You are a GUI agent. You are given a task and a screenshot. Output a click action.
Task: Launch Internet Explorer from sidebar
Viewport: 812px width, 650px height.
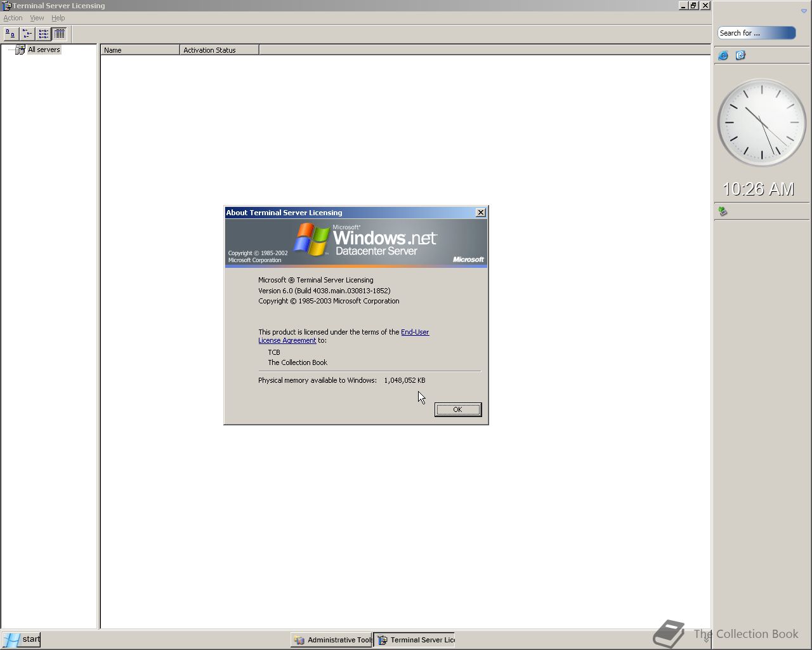tap(723, 55)
